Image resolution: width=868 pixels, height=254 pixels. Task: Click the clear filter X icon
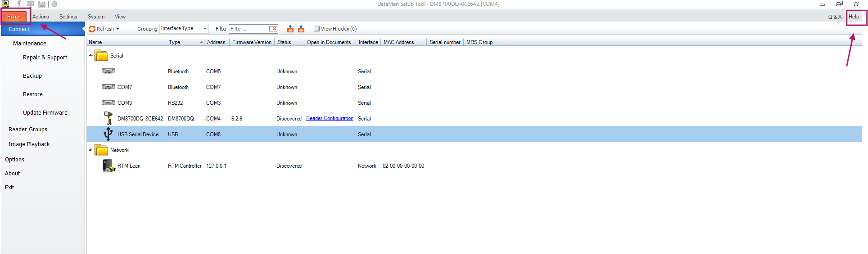(x=273, y=29)
